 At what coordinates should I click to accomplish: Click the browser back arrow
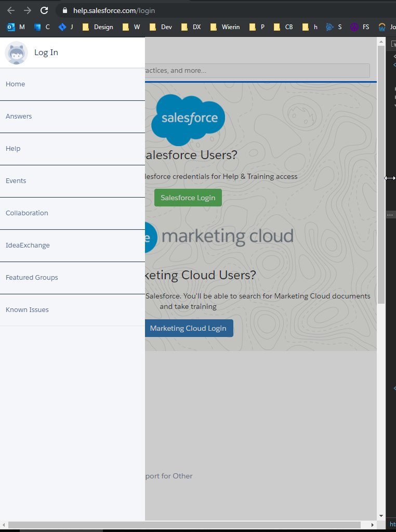[x=11, y=10]
